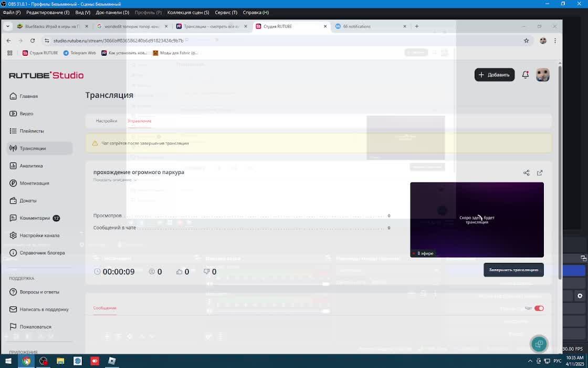Reload the browser page
Viewport: 588px width, 368px height.
[x=33, y=40]
